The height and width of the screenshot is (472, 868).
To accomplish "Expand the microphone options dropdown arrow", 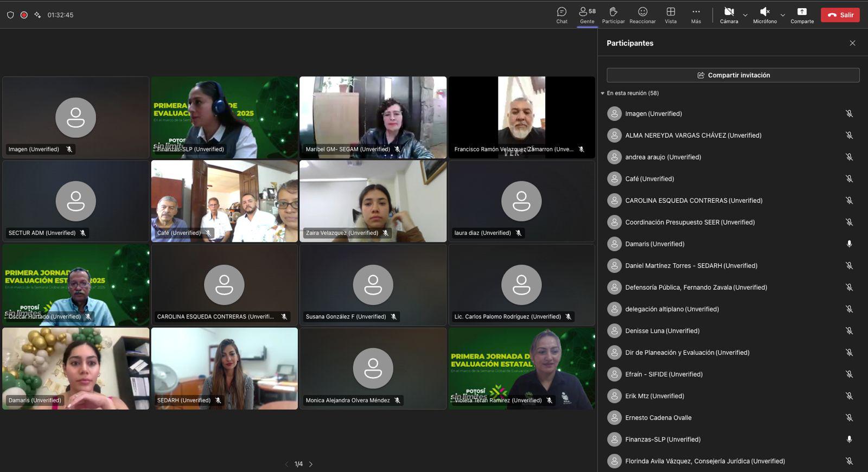I will click(x=782, y=15).
